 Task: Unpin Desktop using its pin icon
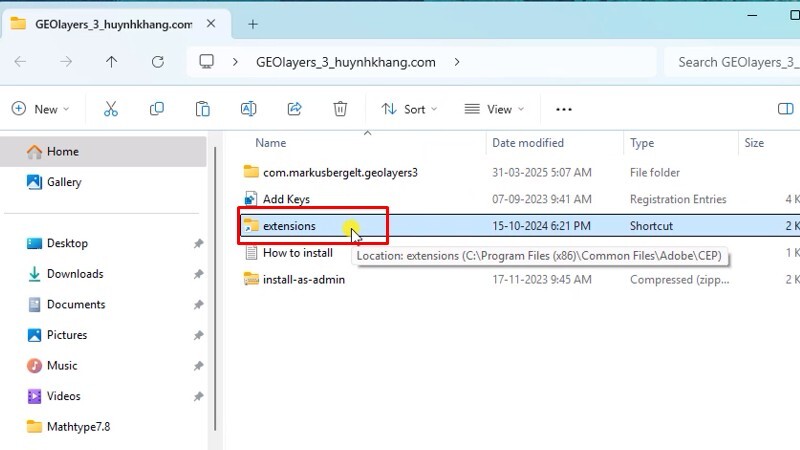198,244
